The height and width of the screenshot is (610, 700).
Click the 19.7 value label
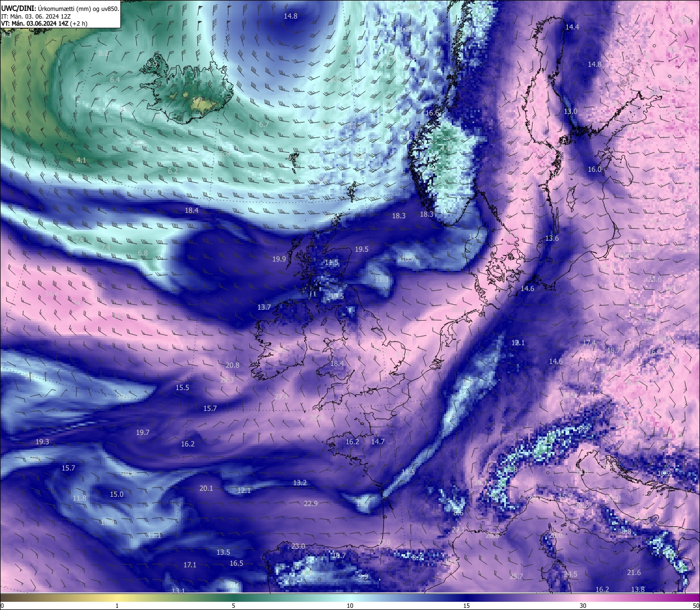pos(143,432)
